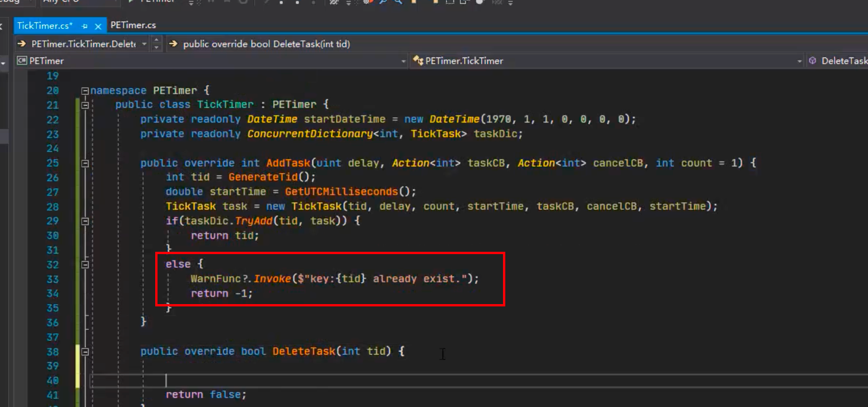Collapse the TickTimer class block on line 21
The image size is (868, 407).
pyautogui.click(x=85, y=105)
